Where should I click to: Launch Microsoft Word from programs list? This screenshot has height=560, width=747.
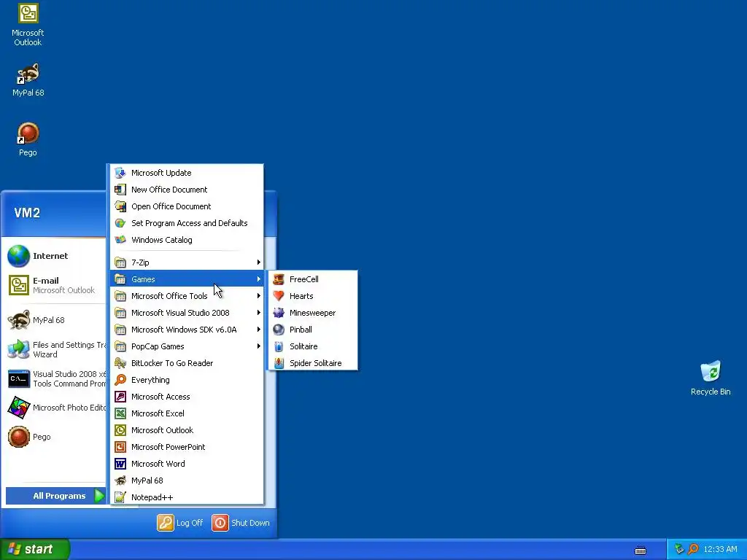click(x=187, y=463)
